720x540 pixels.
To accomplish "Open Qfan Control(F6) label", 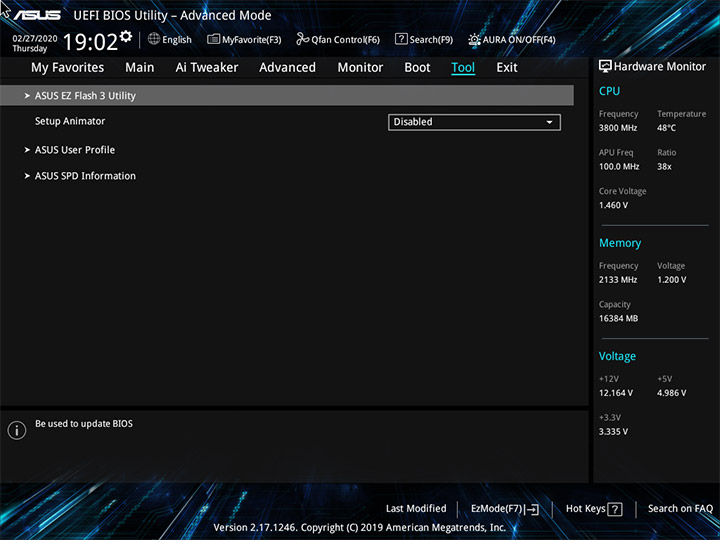I will coord(345,39).
